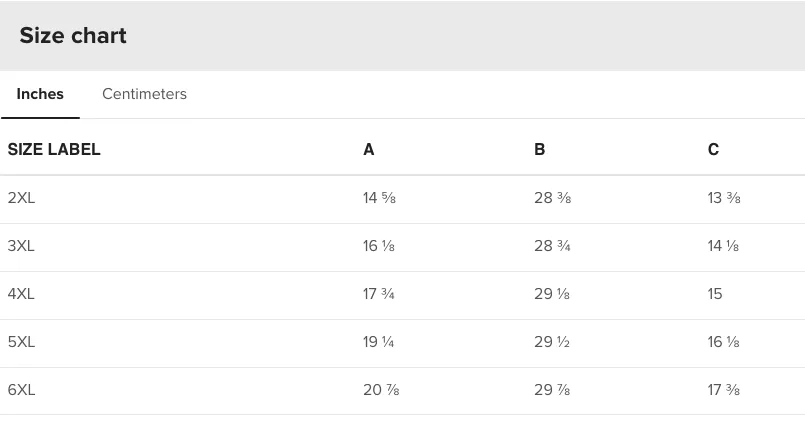805x425 pixels.
Task: Switch to the Centimeters tab
Action: point(144,94)
